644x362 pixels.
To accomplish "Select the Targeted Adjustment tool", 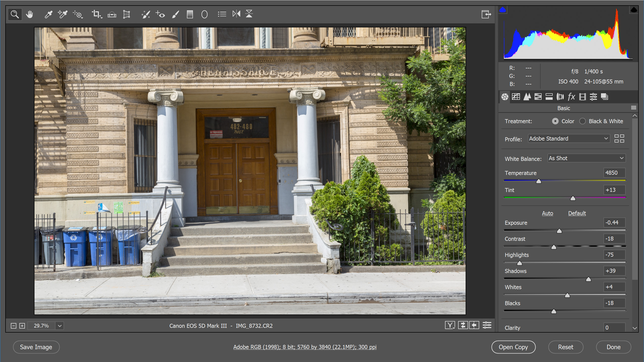I will [x=78, y=14].
